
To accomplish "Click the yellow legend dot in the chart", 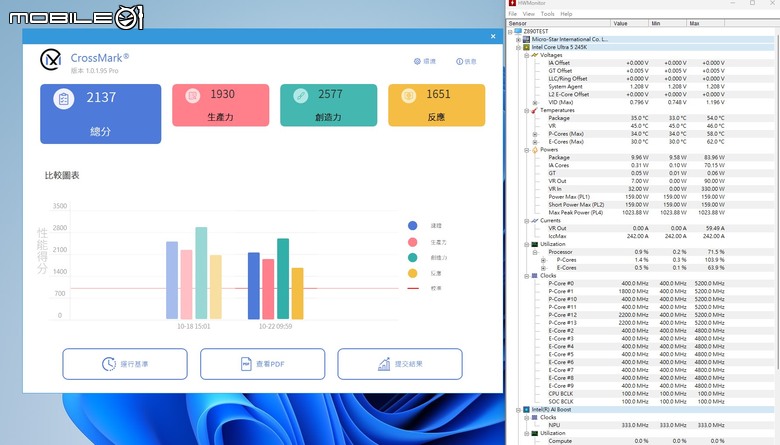I will tap(412, 273).
